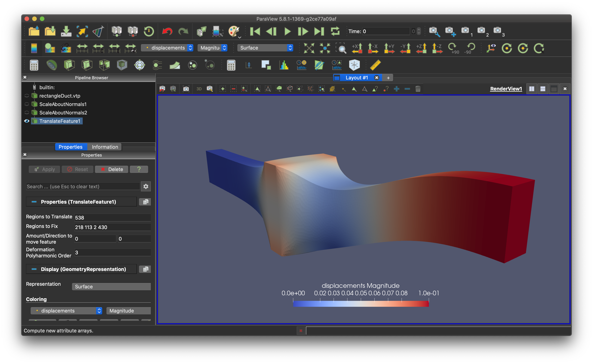
Task: Add a new layout tab with plus
Action: tap(388, 78)
